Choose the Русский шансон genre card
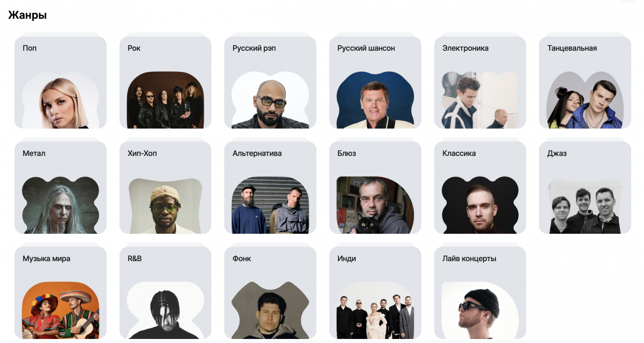The width and height of the screenshot is (644, 343). pos(375,82)
